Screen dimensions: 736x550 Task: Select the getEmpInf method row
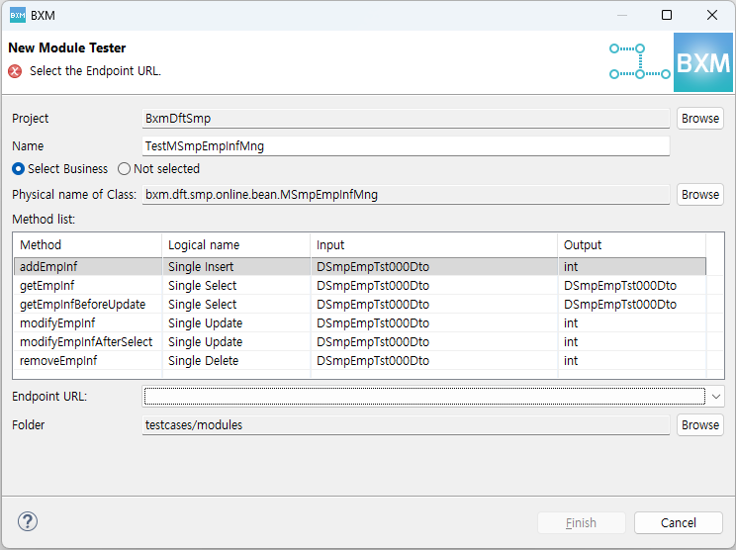pos(360,285)
